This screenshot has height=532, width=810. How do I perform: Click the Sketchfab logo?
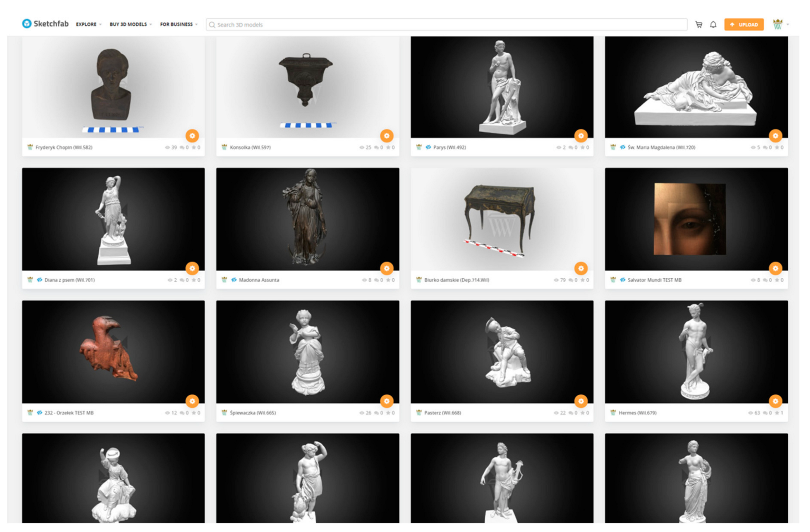tap(45, 24)
